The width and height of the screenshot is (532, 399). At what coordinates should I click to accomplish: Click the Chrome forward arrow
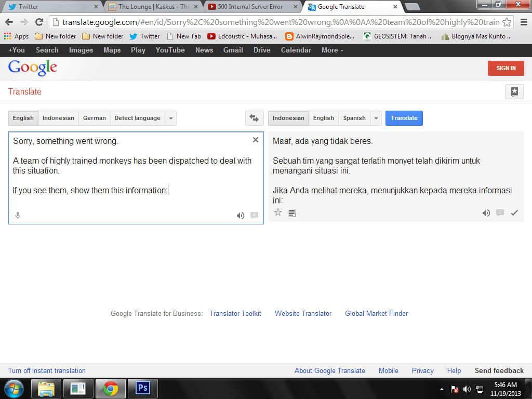tap(24, 22)
